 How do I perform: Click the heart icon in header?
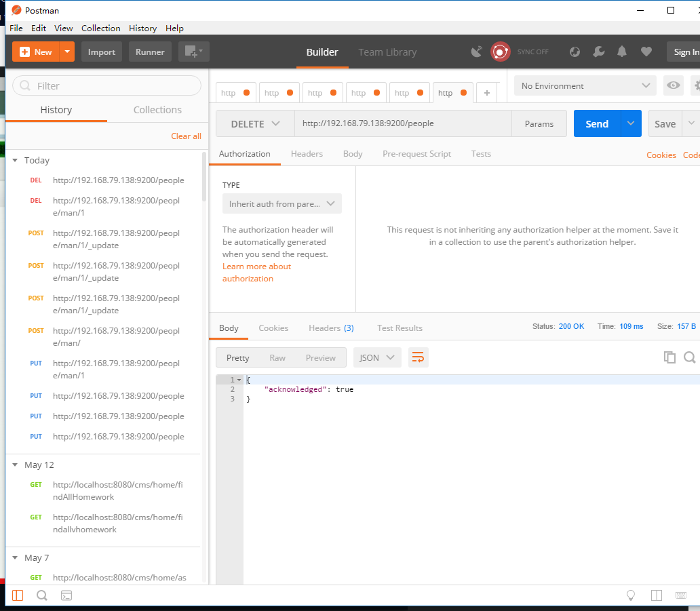646,52
